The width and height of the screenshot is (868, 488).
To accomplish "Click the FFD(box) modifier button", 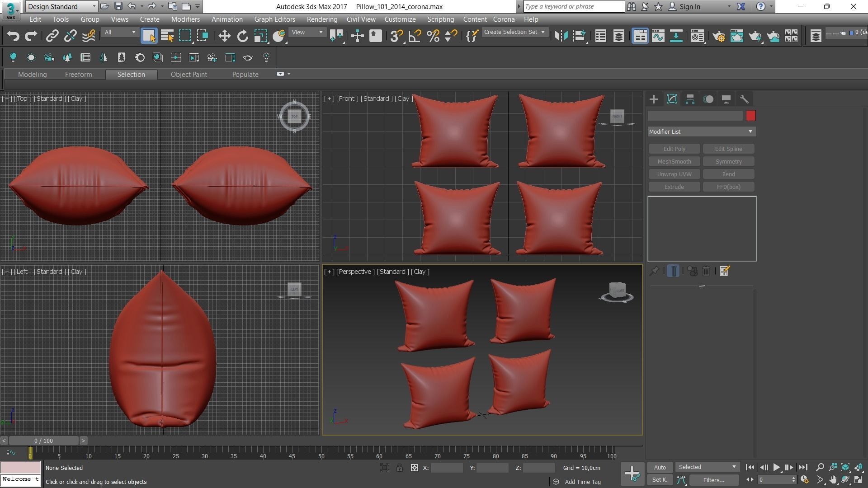I will pos(728,187).
